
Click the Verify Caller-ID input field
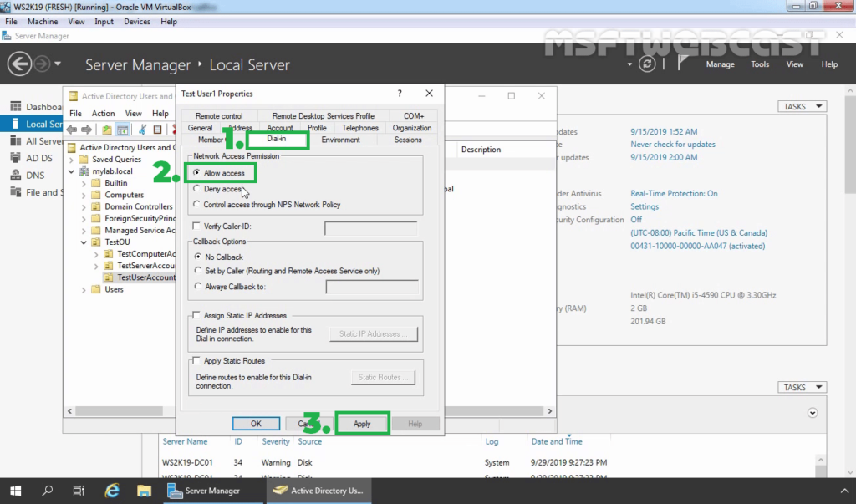[371, 227]
